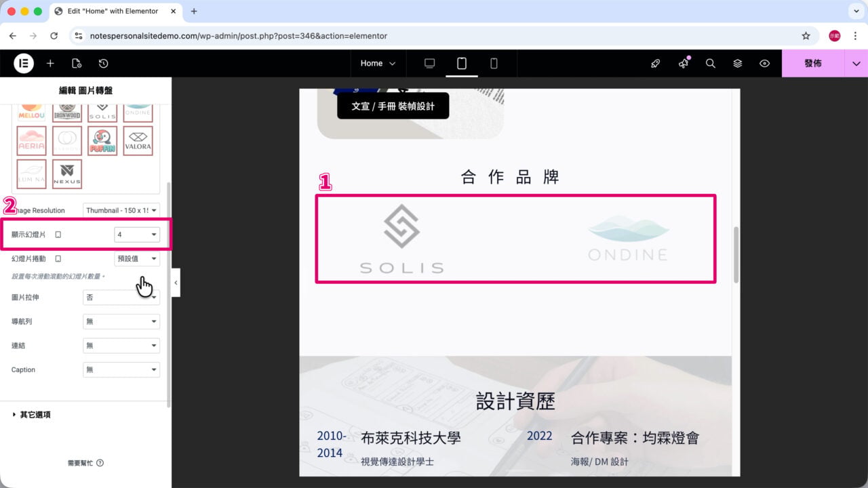The width and height of the screenshot is (868, 488).
Task: Reload the browser page
Action: click(54, 35)
